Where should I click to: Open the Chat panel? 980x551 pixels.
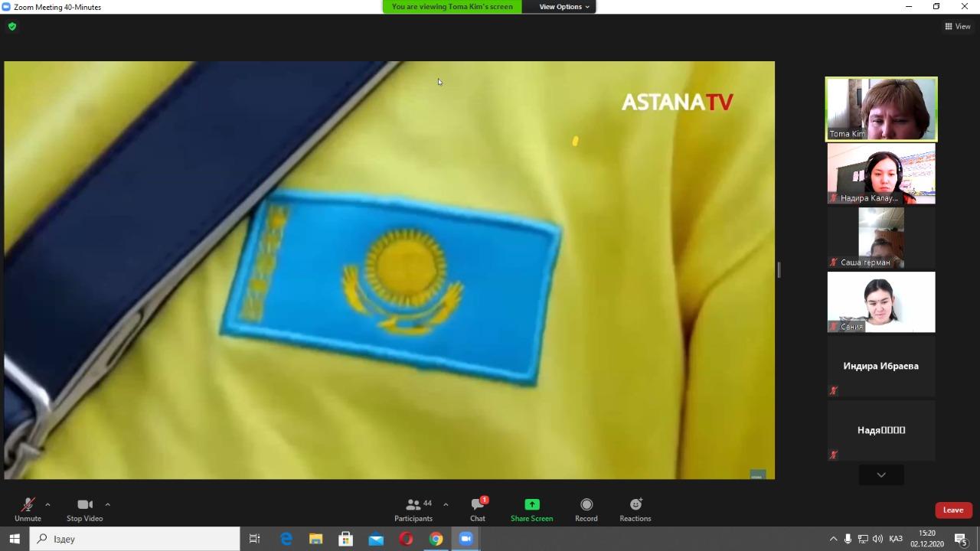click(x=478, y=510)
